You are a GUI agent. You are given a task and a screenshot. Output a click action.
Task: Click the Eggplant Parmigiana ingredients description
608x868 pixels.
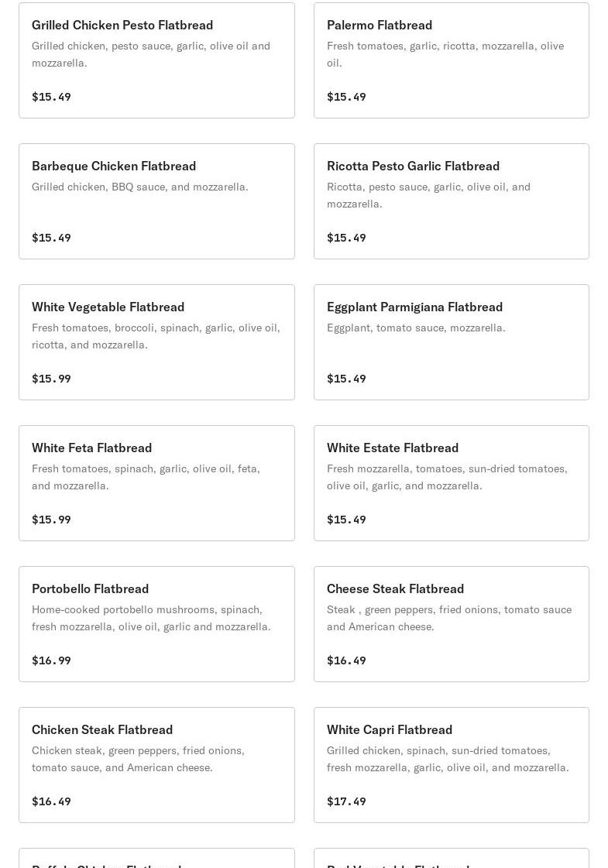click(416, 328)
